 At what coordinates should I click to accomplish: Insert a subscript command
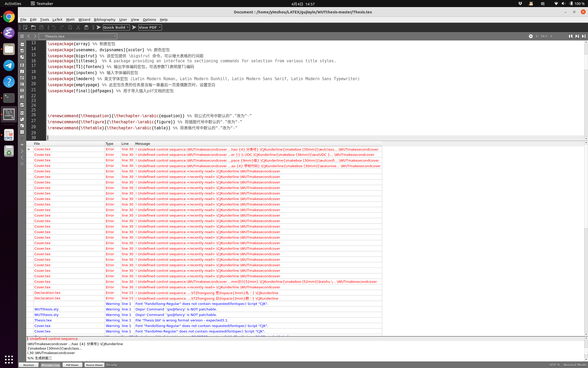(22, 119)
